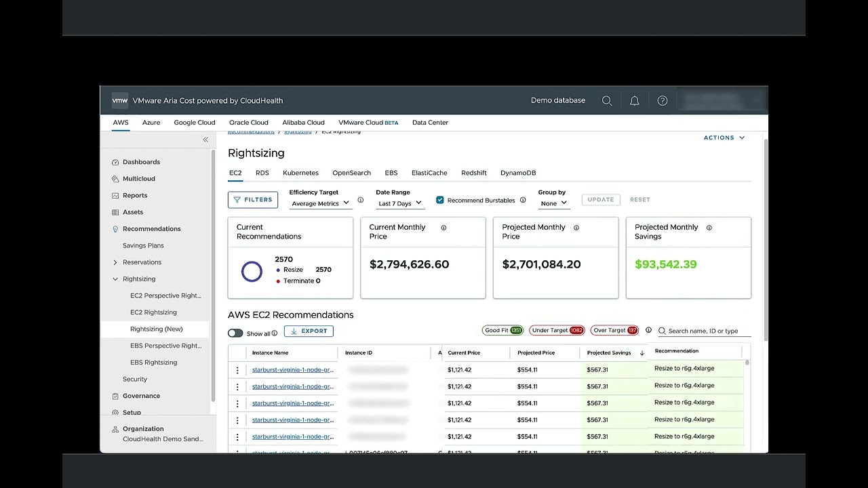Open notifications bell icon
The height and width of the screenshot is (488, 868).
coord(635,101)
